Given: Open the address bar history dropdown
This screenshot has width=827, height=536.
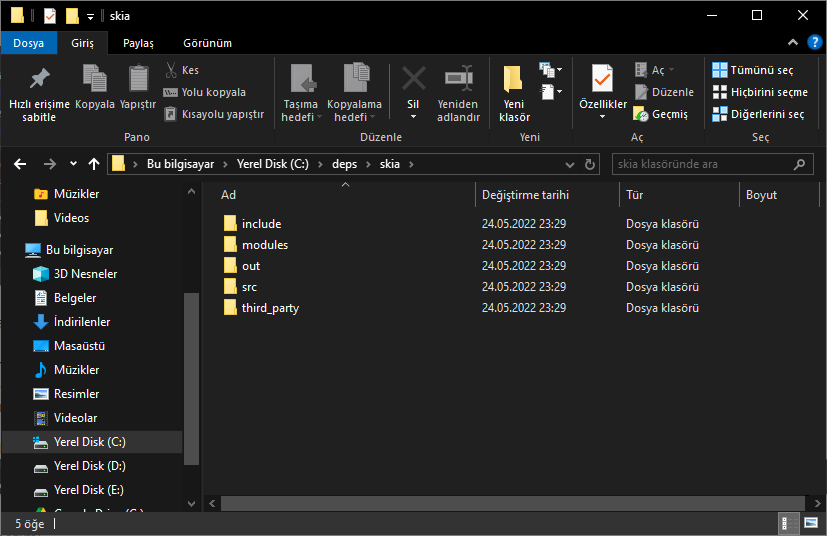Looking at the screenshot, I should (x=570, y=165).
